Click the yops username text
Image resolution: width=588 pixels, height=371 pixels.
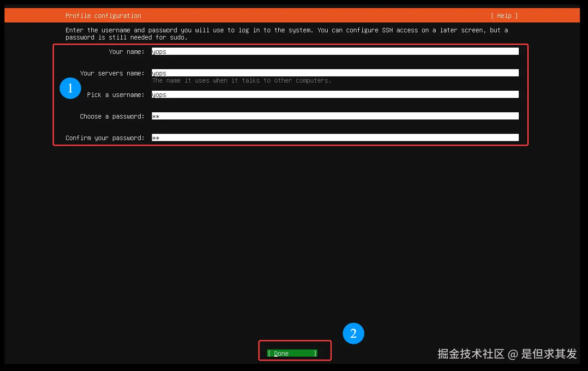coord(159,94)
